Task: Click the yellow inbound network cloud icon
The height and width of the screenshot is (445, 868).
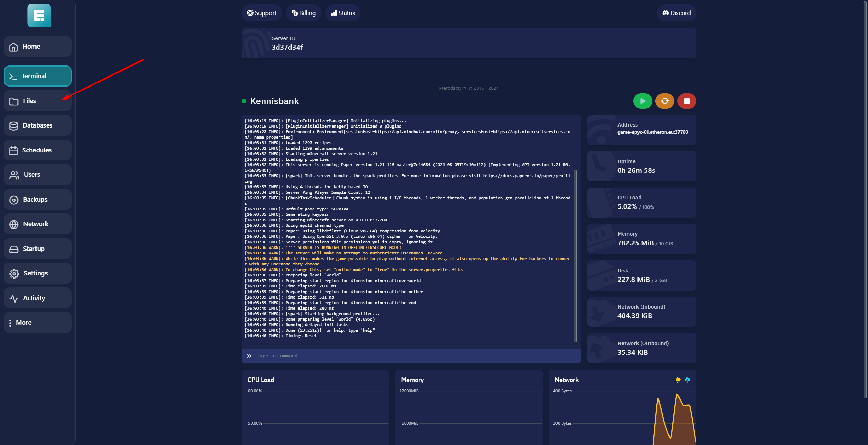Action: [678, 380]
